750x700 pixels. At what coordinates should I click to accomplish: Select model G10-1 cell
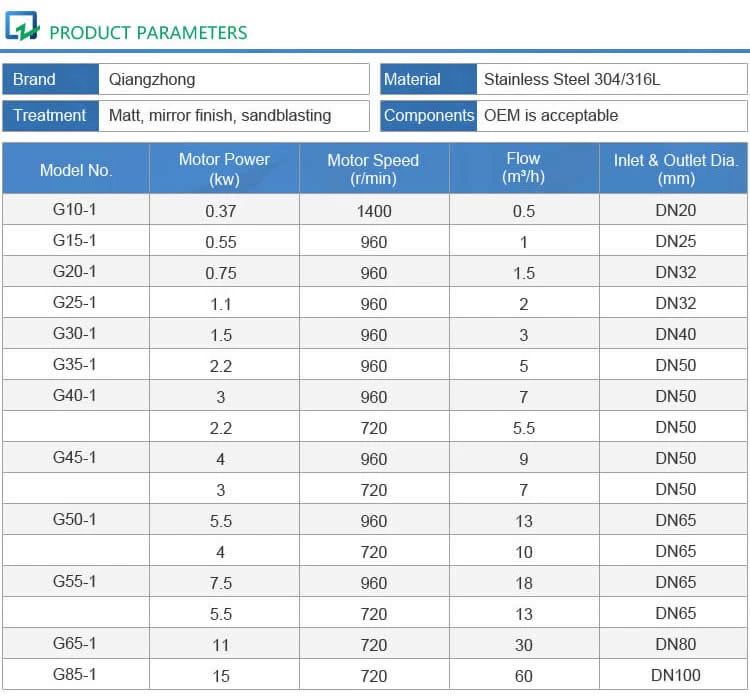75,209
